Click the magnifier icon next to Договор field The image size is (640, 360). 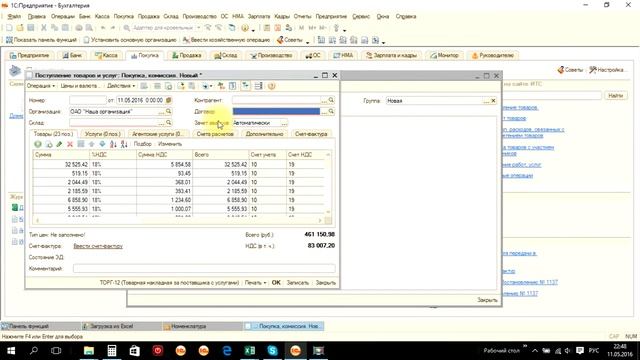click(331, 111)
